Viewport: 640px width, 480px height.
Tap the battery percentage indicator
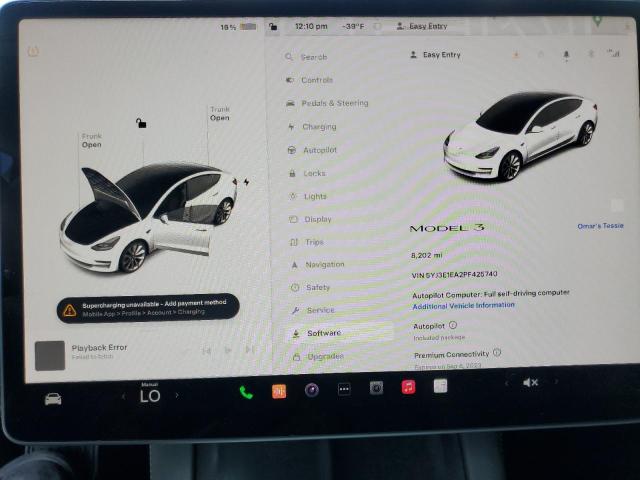[238, 27]
